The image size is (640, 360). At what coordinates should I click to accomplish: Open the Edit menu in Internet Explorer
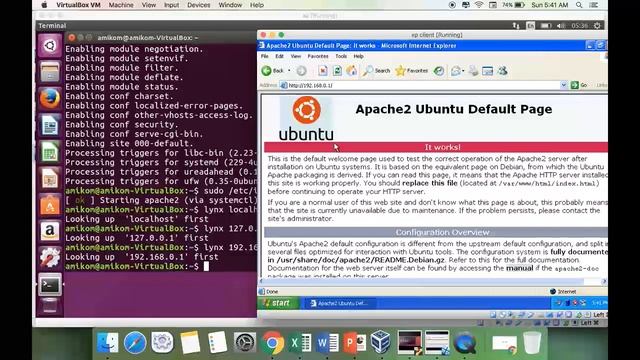(279, 56)
